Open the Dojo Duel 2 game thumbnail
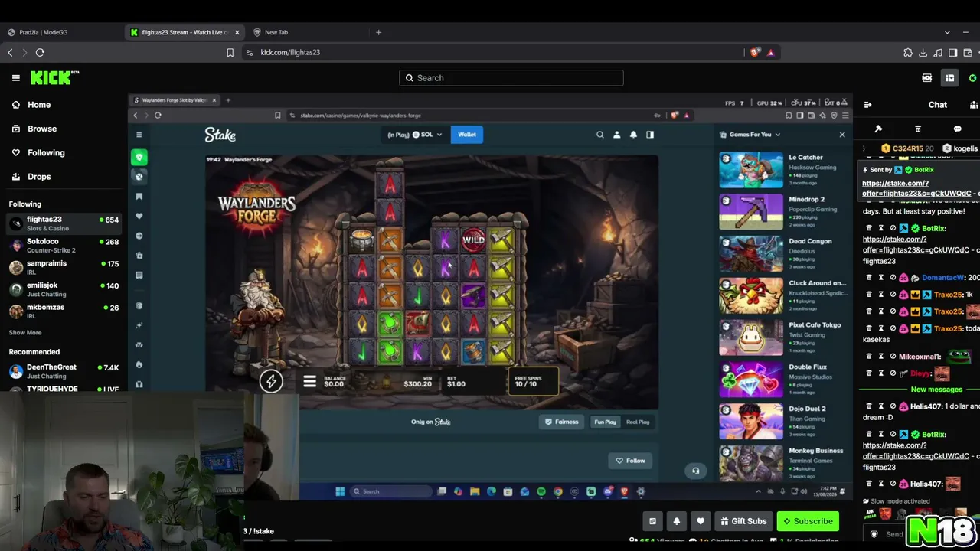980x551 pixels. [751, 421]
